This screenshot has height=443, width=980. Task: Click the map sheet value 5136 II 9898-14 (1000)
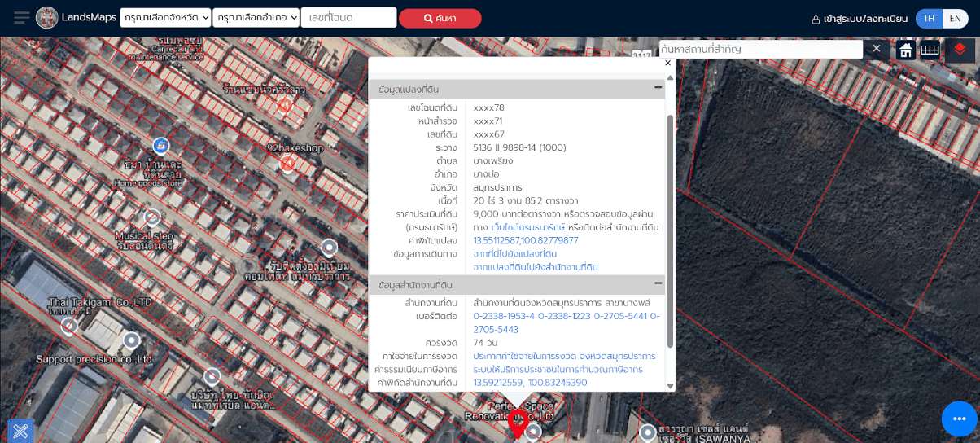click(x=519, y=147)
